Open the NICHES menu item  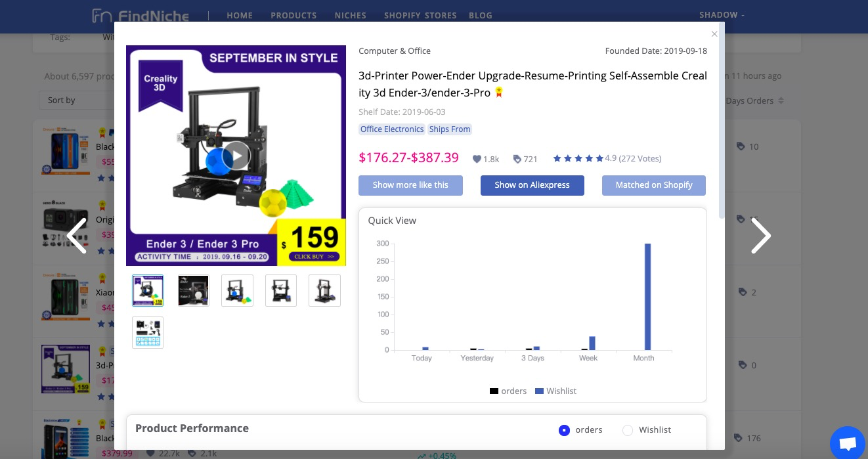[351, 15]
